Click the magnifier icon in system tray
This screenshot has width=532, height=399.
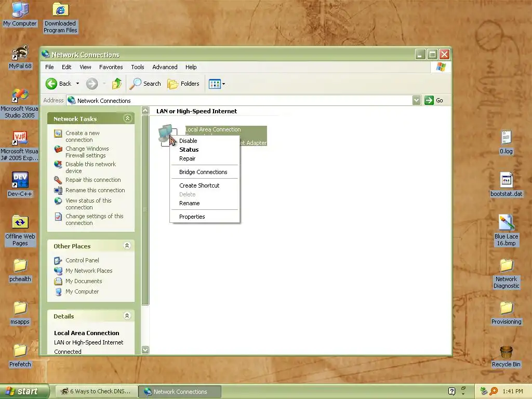pyautogui.click(x=494, y=391)
